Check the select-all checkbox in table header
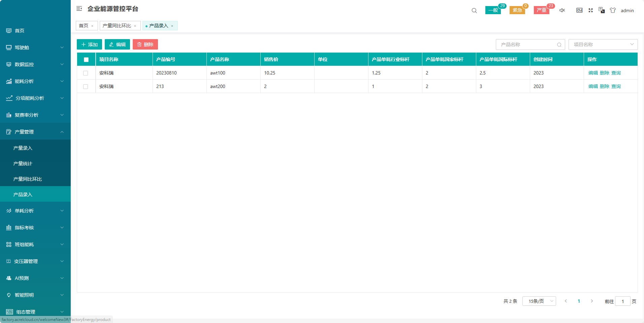This screenshot has height=323, width=644. 86,60
